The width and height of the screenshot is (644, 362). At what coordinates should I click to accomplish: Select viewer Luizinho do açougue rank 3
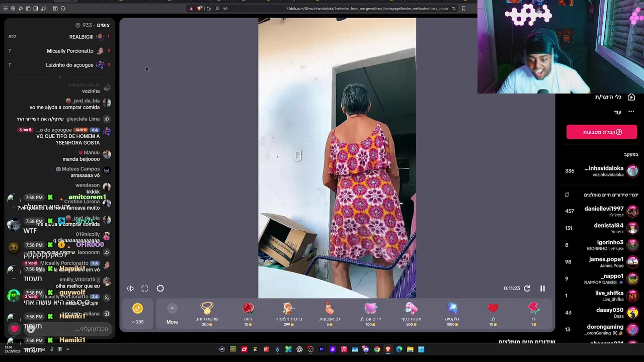(59, 65)
